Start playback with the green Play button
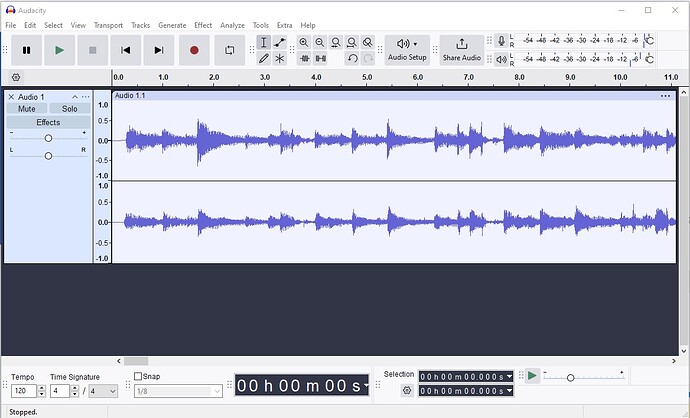 point(59,50)
